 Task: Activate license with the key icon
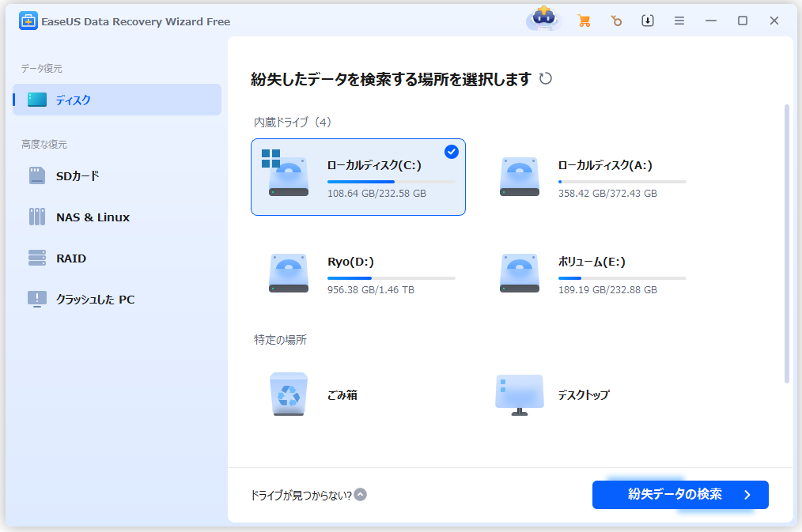616,21
